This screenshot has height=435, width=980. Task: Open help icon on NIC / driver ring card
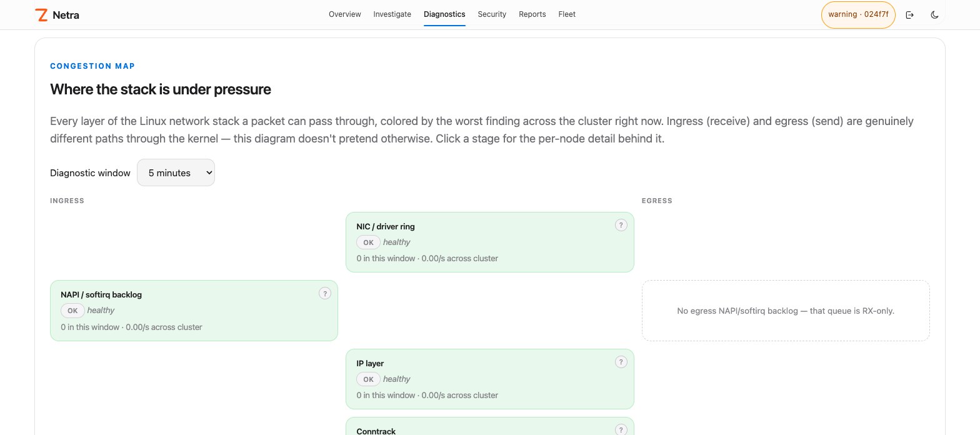(621, 225)
